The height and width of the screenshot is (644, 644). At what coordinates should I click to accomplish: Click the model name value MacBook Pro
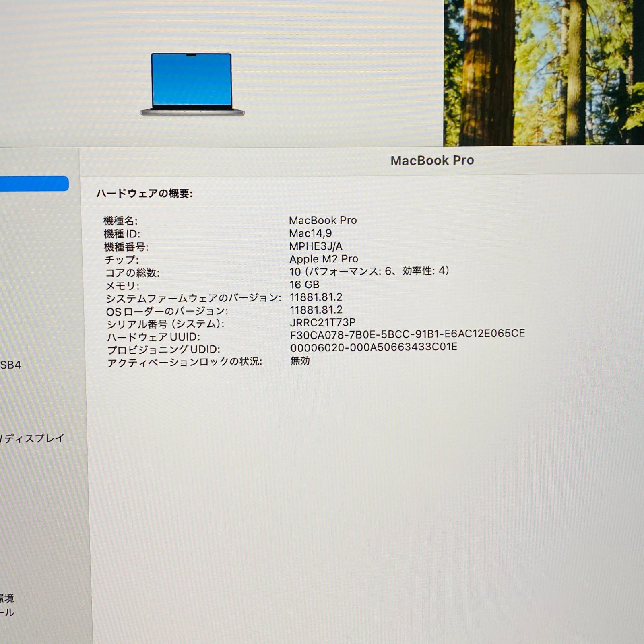(323, 220)
